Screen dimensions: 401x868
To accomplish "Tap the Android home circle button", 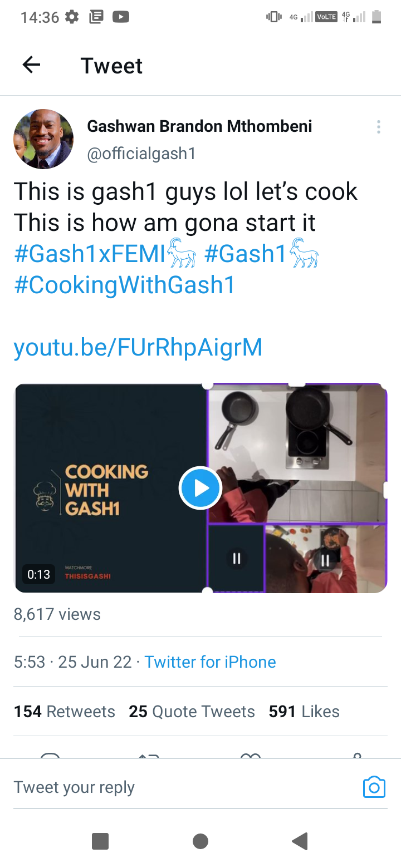I will pos(200,841).
